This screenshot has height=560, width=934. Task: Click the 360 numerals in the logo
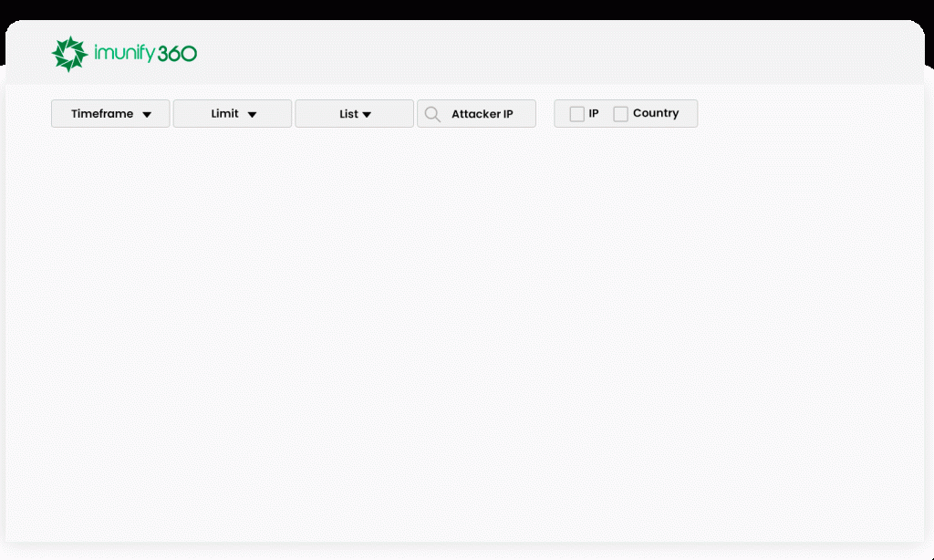click(x=177, y=54)
